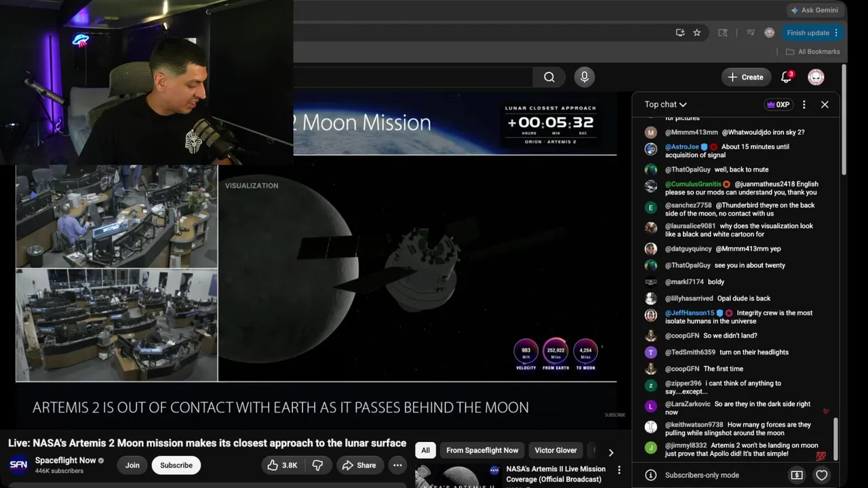868x488 pixels.
Task: Click @LaraZarkovic chat message
Action: [x=738, y=408]
